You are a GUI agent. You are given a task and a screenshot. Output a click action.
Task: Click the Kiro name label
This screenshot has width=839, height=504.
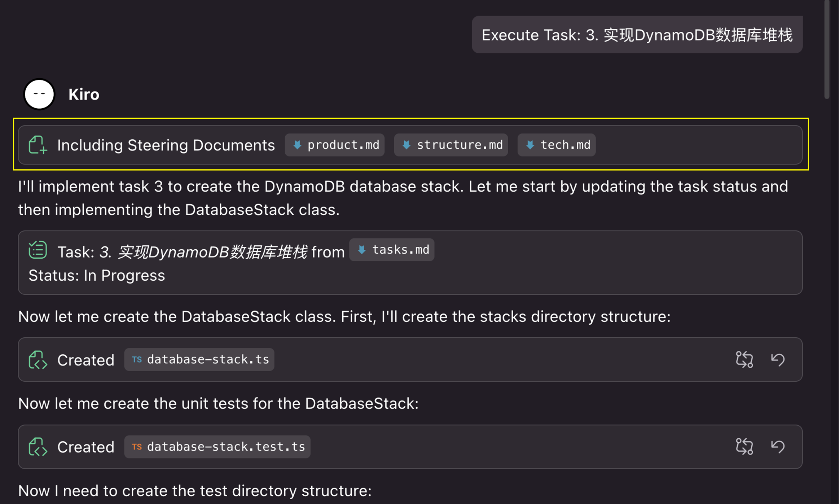click(84, 95)
